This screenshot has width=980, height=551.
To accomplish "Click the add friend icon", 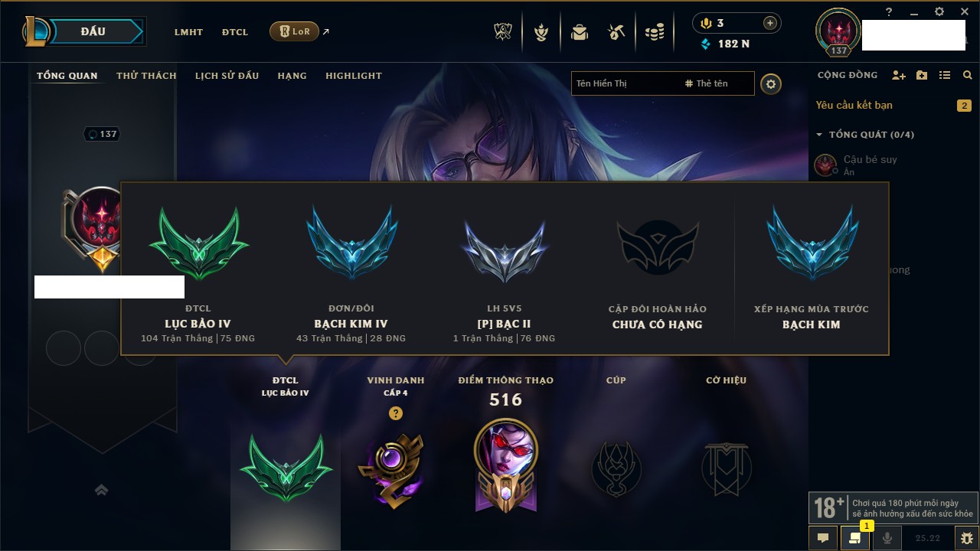I will (899, 75).
